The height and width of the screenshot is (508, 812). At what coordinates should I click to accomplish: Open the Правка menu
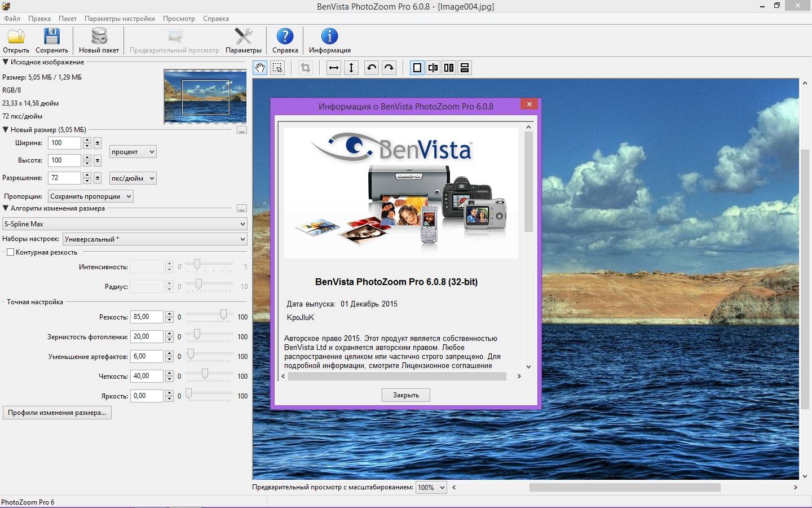click(39, 19)
